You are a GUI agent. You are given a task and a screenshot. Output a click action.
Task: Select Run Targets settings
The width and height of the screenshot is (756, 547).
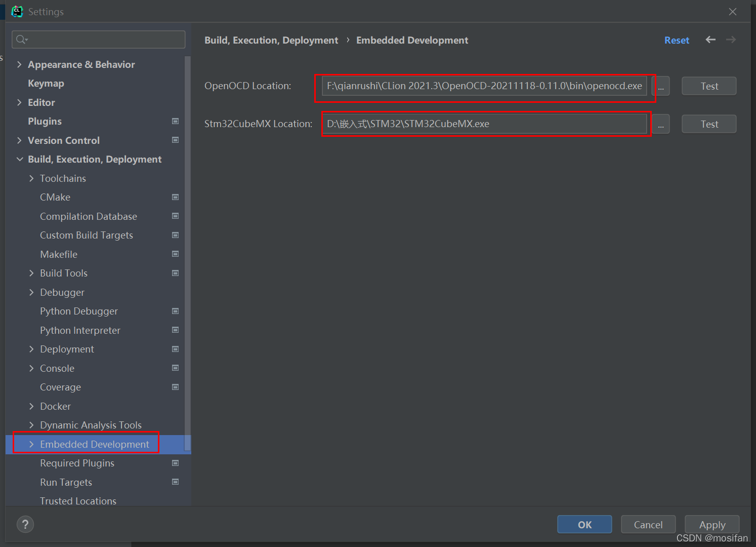[66, 482]
